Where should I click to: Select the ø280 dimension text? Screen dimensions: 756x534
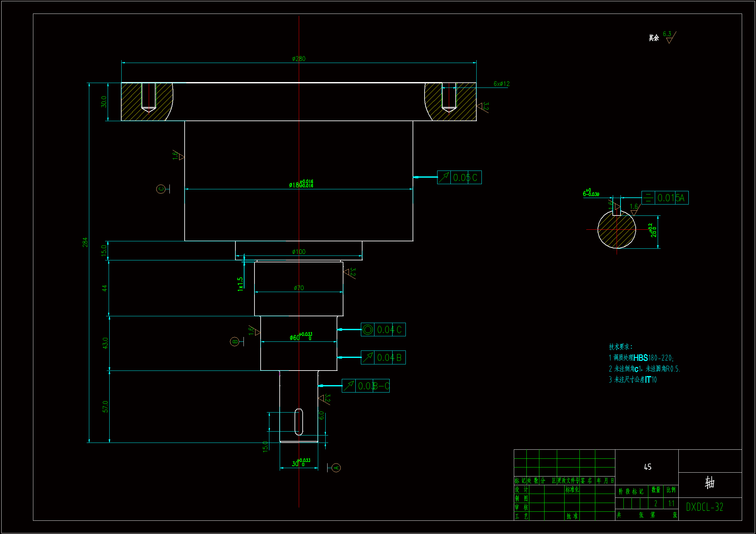tap(299, 58)
